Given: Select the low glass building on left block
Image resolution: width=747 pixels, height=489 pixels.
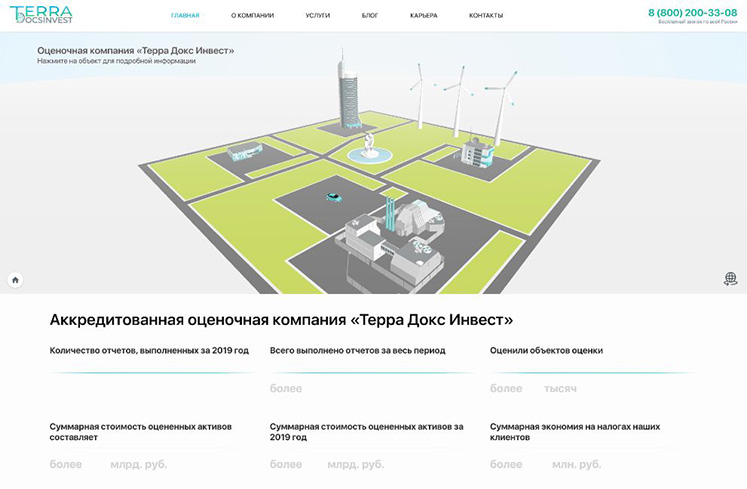Looking at the screenshot, I should [244, 150].
